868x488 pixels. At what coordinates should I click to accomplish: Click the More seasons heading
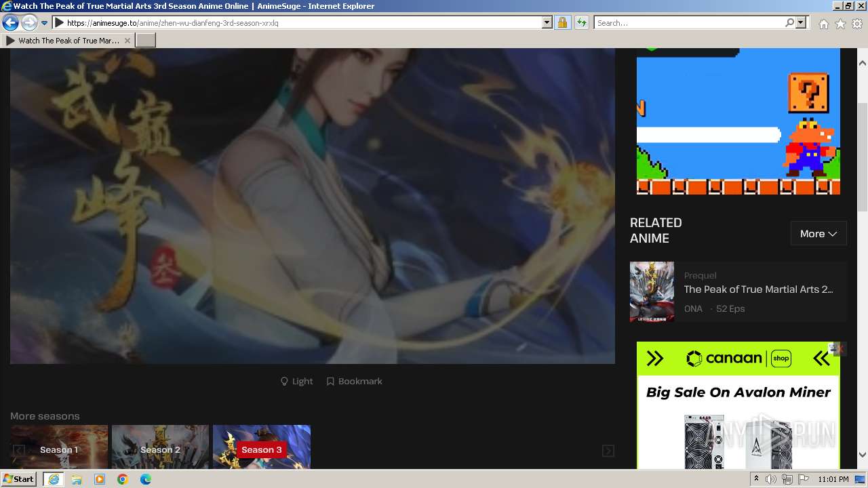tap(45, 416)
